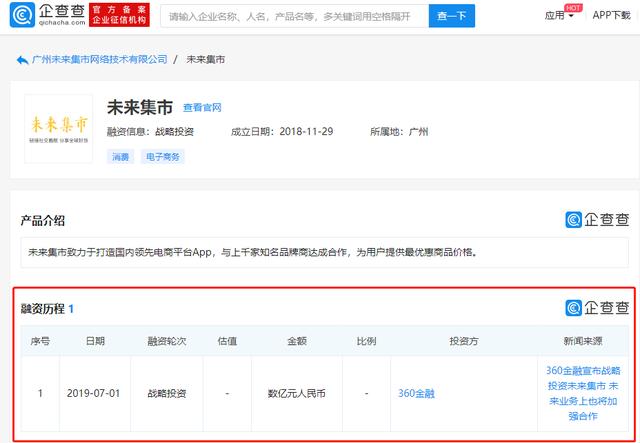The height and width of the screenshot is (443, 640).
Task: Open 广州未来集市网络技术有限公司 breadcrumb link
Action: (x=100, y=60)
